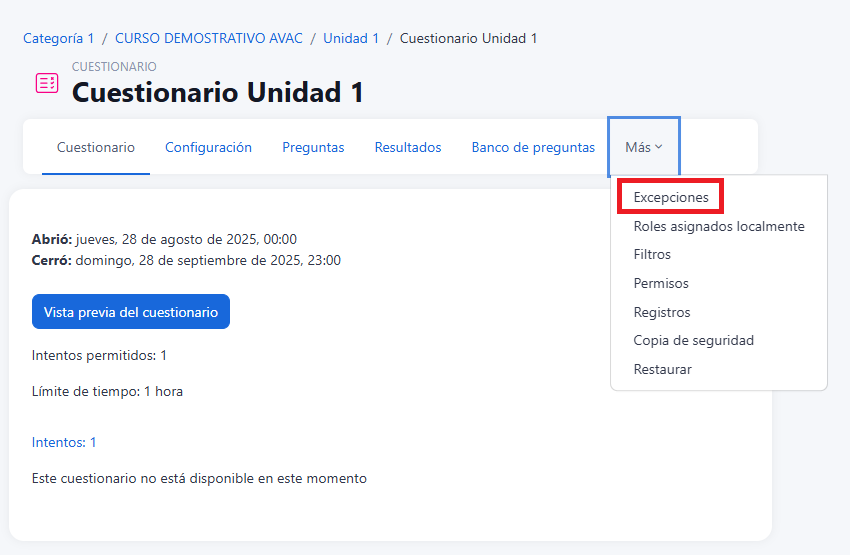Go to CURSO DEMOSTRATIVO AVAC breadcrumb

pos(211,38)
